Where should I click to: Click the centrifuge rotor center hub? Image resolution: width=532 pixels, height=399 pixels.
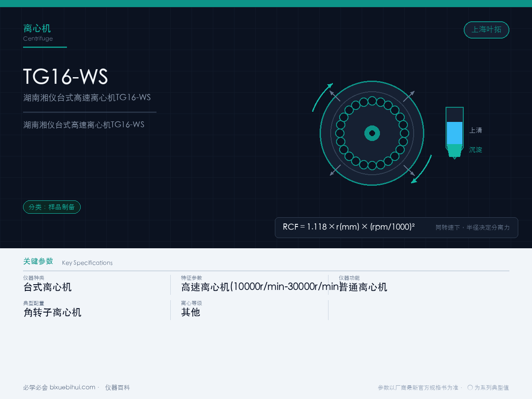[372, 133]
